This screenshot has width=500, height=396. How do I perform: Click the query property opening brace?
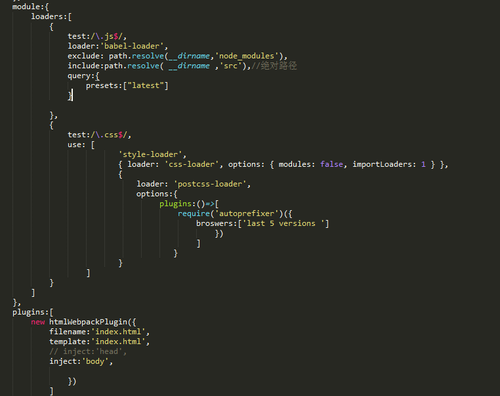point(97,76)
